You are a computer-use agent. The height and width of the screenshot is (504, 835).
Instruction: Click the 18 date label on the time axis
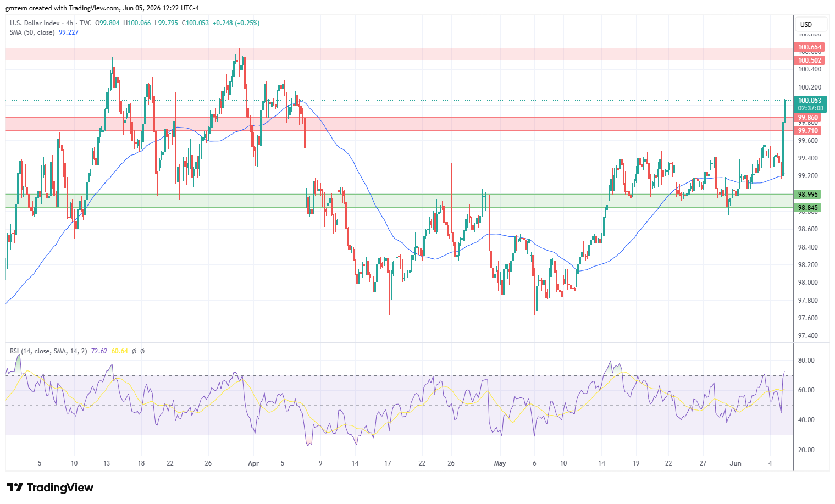tap(141, 463)
